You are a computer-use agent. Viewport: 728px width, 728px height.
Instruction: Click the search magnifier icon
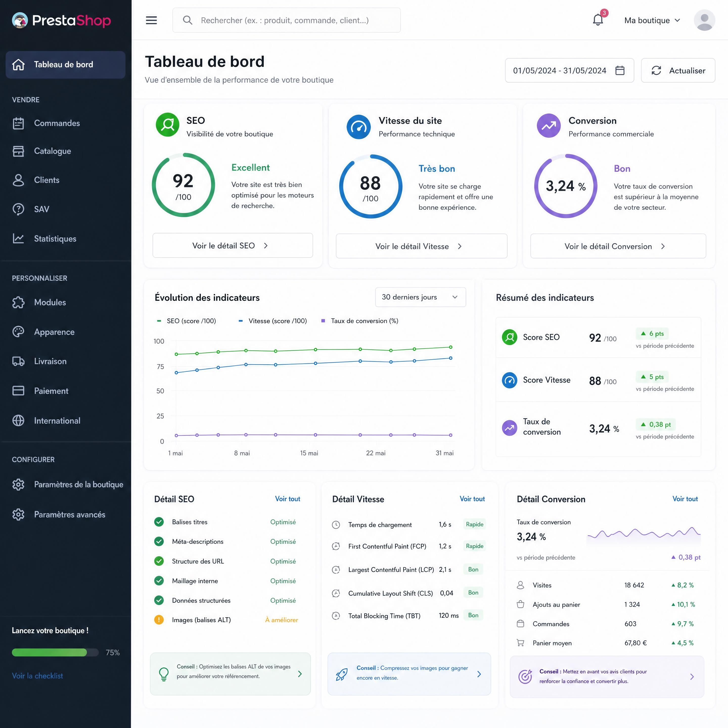pos(188,20)
